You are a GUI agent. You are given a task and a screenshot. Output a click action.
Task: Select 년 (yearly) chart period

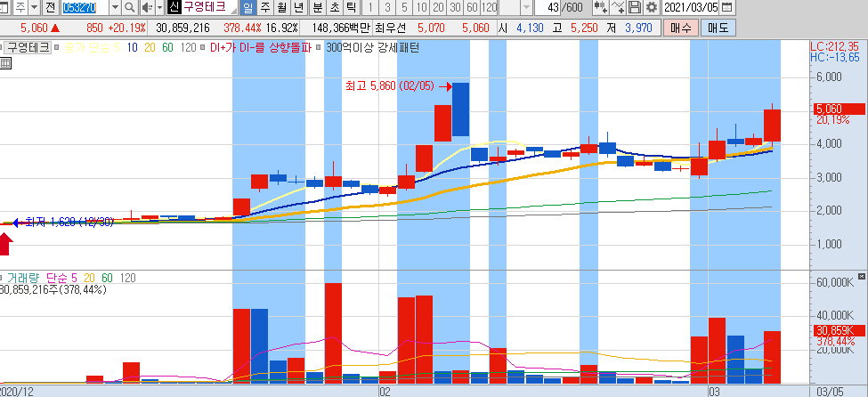298,8
